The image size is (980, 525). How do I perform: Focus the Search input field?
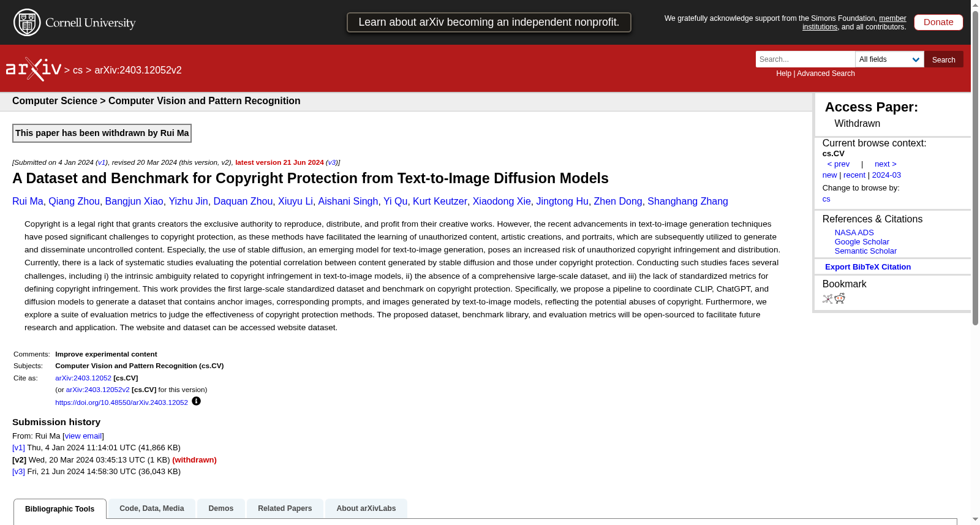click(x=805, y=59)
